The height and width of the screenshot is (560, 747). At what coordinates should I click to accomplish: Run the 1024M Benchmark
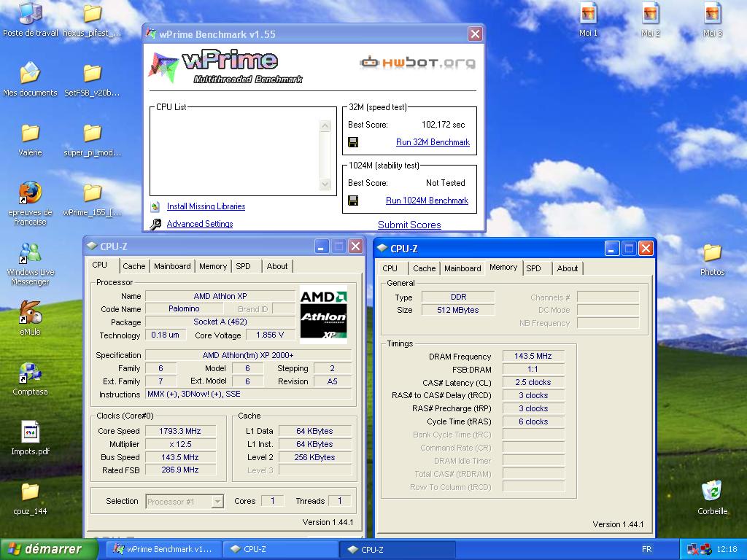coord(427,201)
